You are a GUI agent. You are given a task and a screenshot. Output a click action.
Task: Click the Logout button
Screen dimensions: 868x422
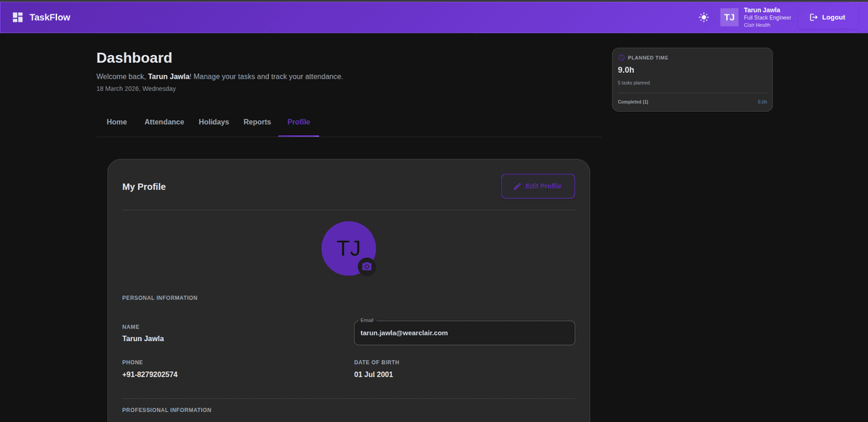coord(827,17)
